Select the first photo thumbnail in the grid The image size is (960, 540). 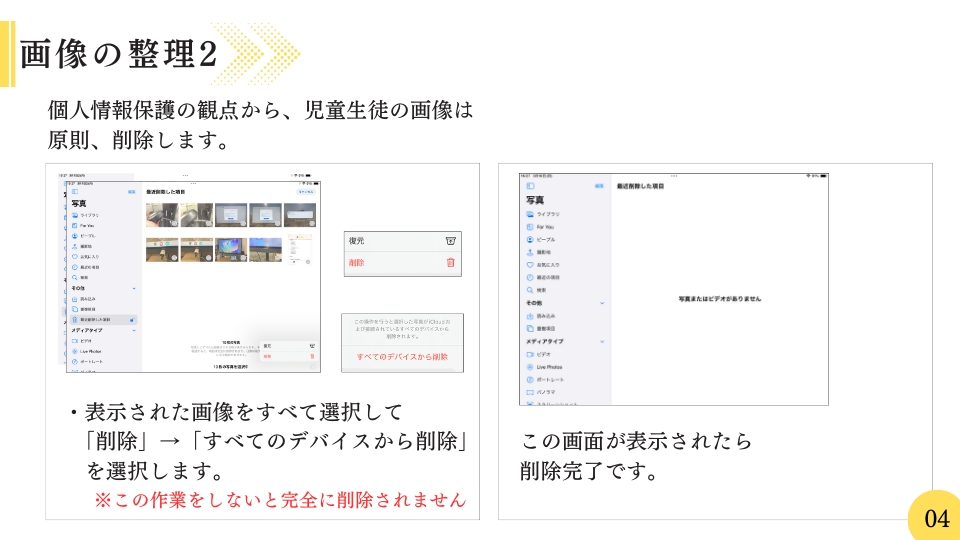162,215
